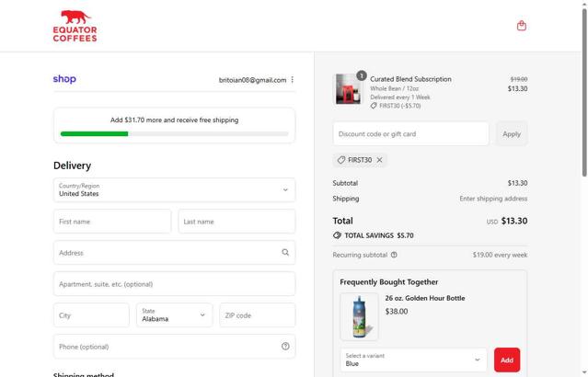This screenshot has height=377, width=588.
Task: Show recurring subtotal info icon
Action: pyautogui.click(x=394, y=255)
